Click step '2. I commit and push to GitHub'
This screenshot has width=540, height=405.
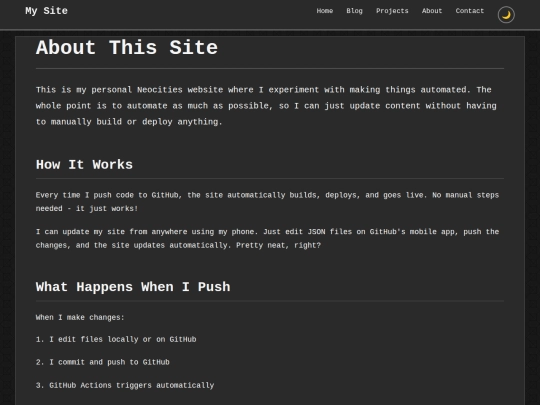pyautogui.click(x=103, y=362)
